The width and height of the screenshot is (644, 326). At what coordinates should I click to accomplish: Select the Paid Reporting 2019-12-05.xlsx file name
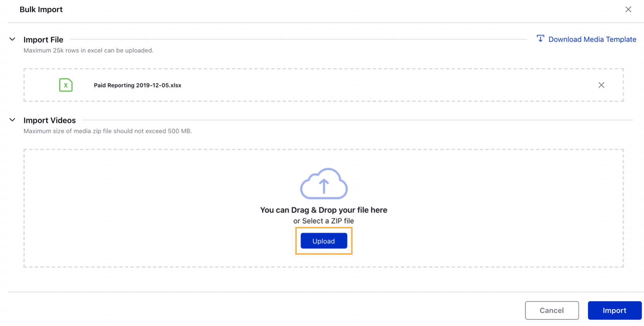click(x=138, y=85)
